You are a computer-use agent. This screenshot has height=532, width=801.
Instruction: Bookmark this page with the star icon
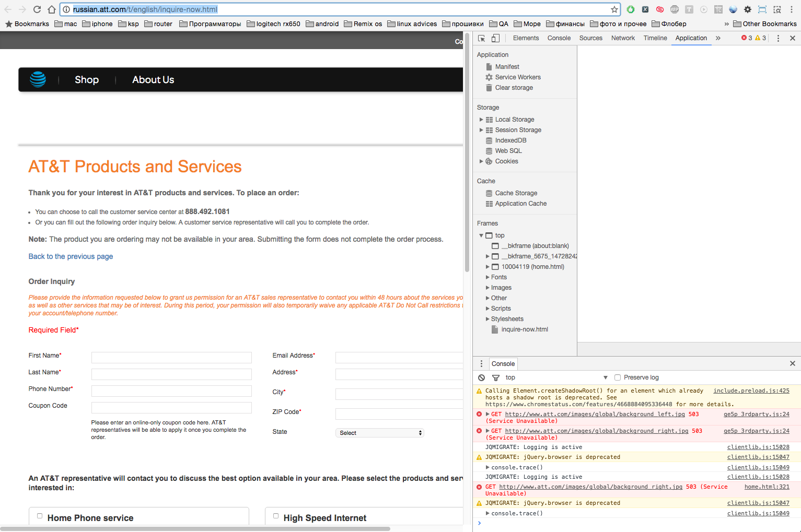614,9
